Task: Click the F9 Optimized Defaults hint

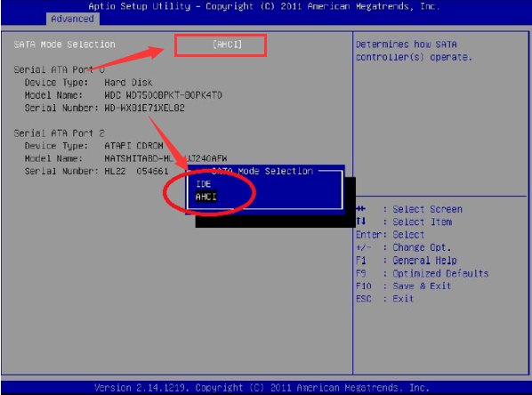Action: click(x=422, y=273)
